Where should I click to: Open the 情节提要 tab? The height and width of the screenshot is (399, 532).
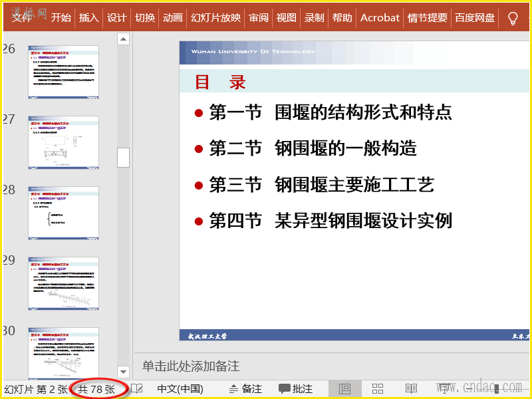(428, 17)
